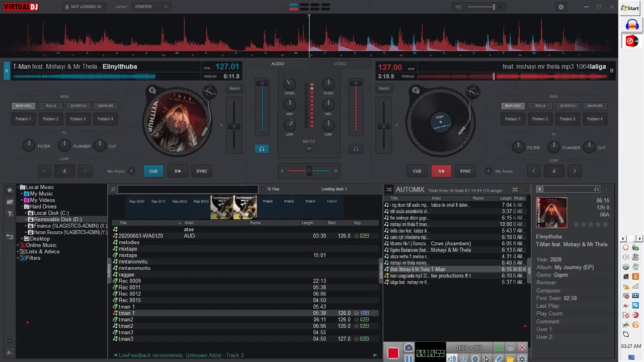Toggle deck A headphone cue button
This screenshot has width=644, height=362.
tap(262, 149)
